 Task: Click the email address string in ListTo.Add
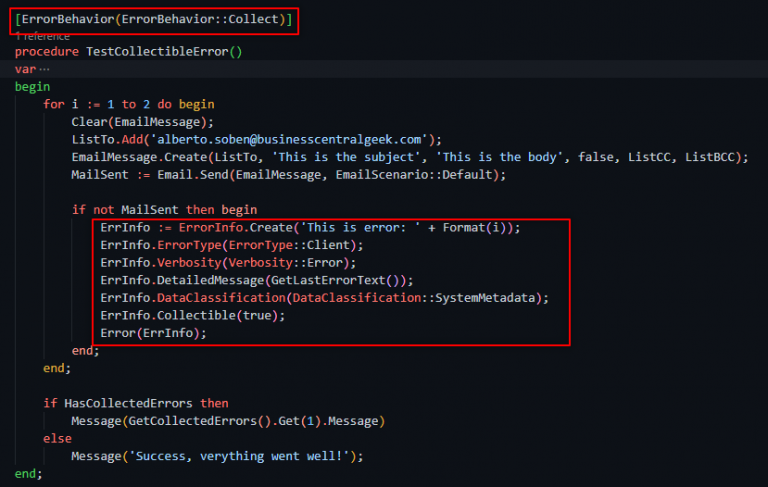pos(289,140)
